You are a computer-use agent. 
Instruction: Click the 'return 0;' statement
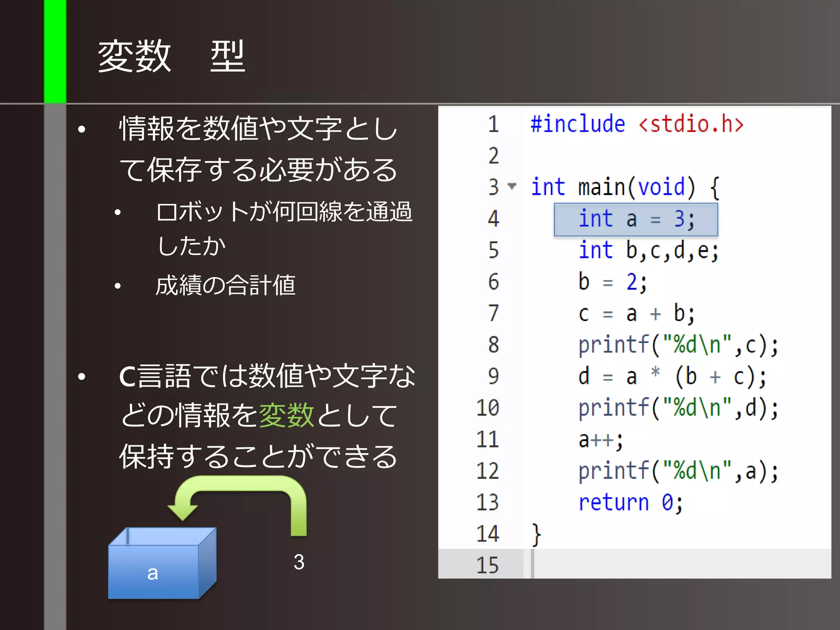pos(631,503)
